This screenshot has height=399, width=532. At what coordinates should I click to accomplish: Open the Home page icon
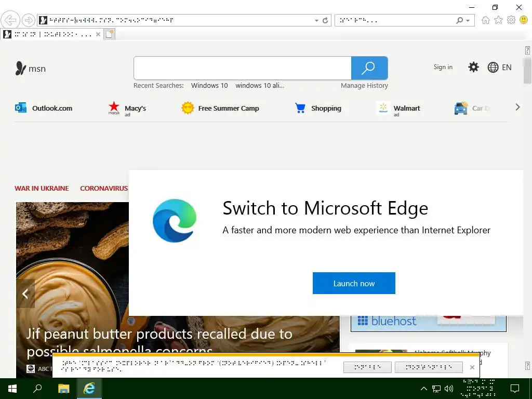pos(486,20)
